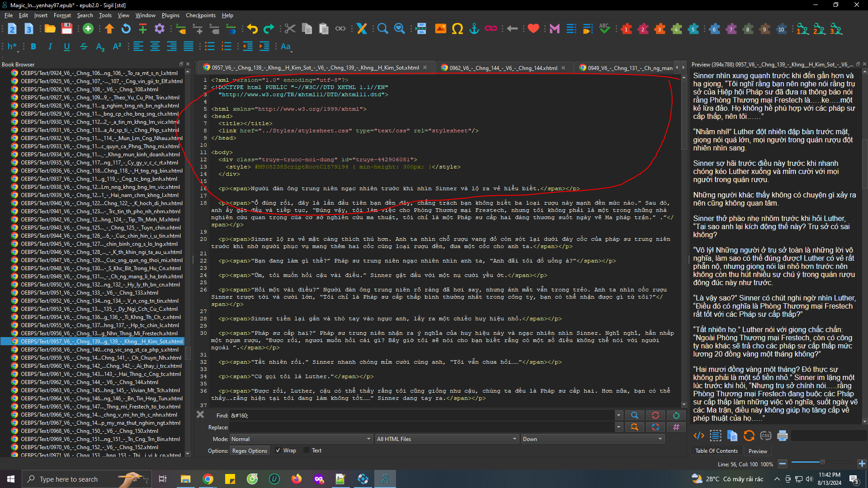Launch plugin 1 puzzle icon
This screenshot has height=488, width=868.
tap(626, 29)
